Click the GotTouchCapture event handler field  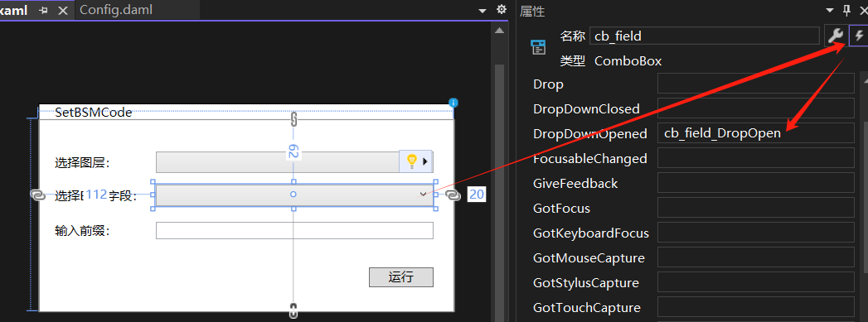click(x=755, y=307)
